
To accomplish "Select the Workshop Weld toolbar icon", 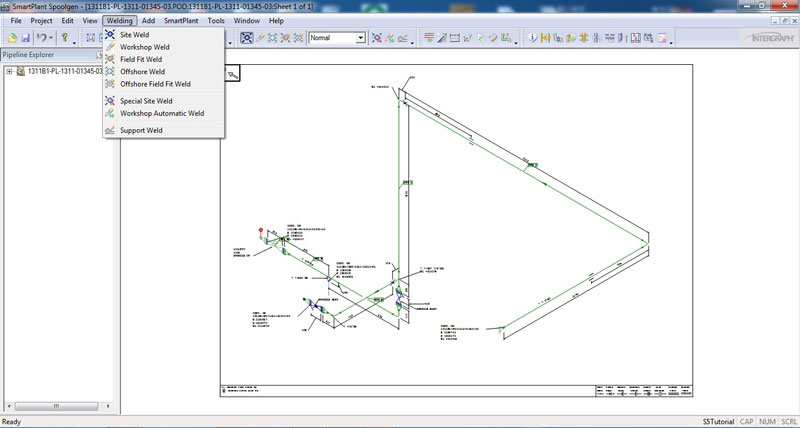I will point(260,38).
